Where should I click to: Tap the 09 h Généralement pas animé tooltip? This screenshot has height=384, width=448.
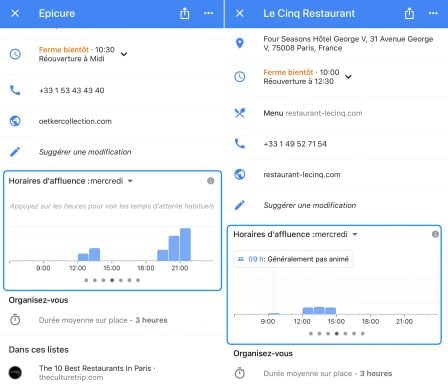coord(293,259)
